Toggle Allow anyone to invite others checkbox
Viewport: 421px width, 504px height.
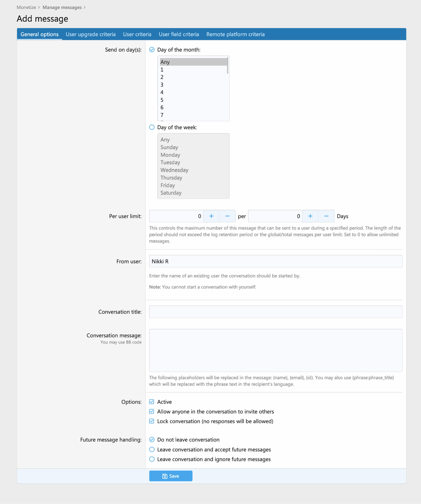tap(152, 411)
